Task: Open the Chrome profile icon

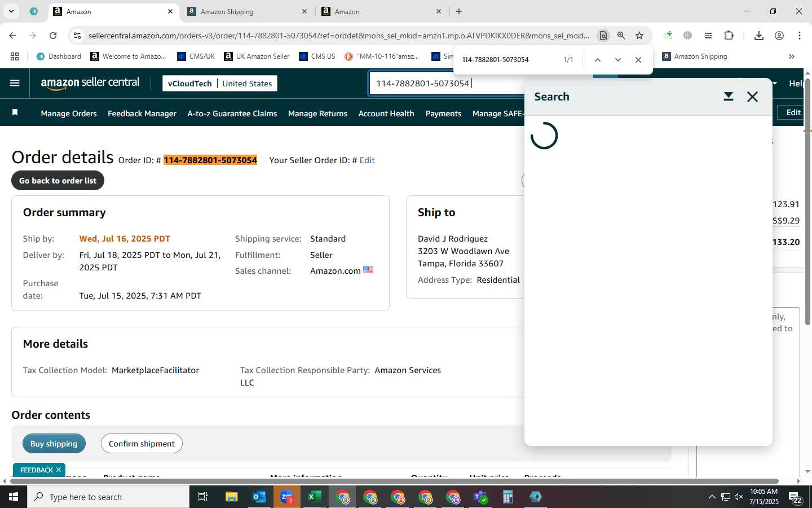Action: (779, 36)
